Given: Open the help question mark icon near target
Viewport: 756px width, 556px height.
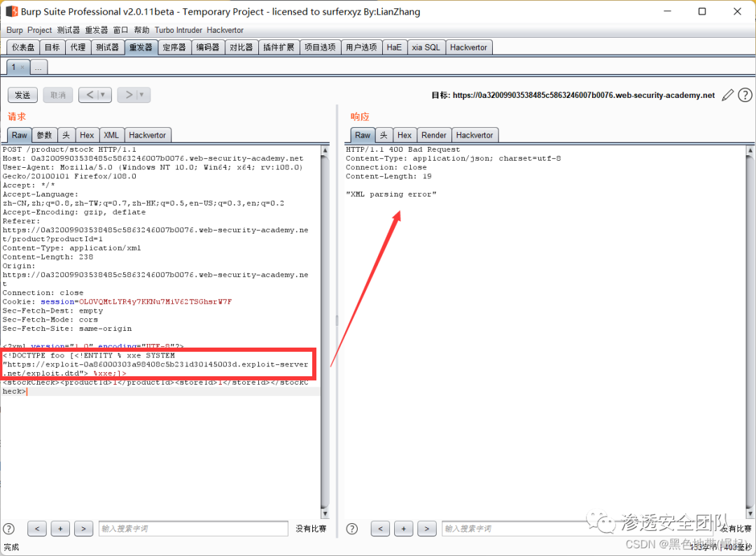Looking at the screenshot, I should (x=745, y=95).
